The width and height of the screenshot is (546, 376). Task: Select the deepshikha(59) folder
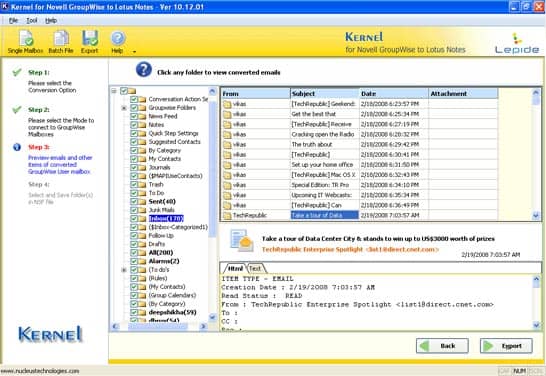coord(172,312)
